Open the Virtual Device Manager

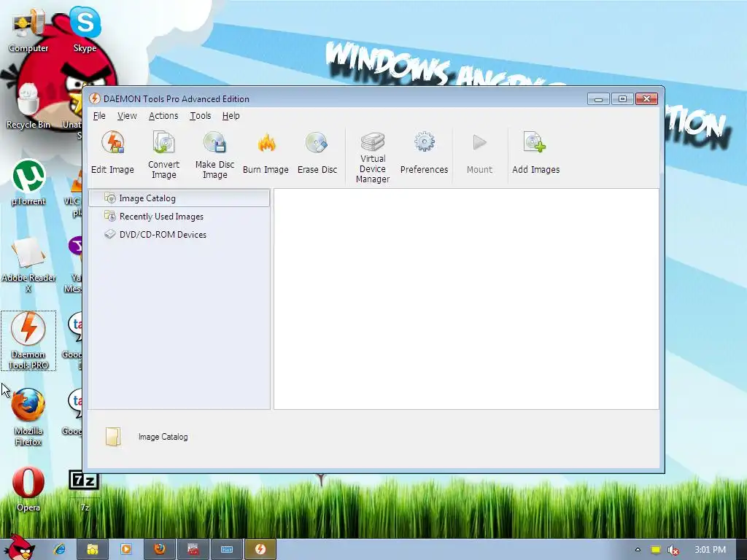373,157
